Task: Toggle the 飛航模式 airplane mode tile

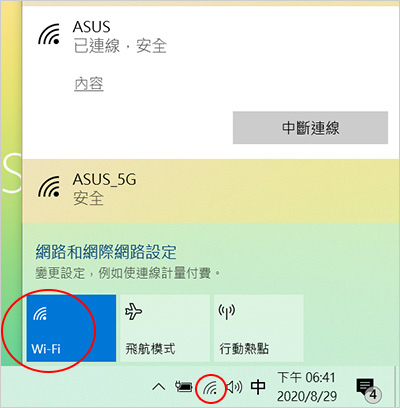Action: [165, 328]
